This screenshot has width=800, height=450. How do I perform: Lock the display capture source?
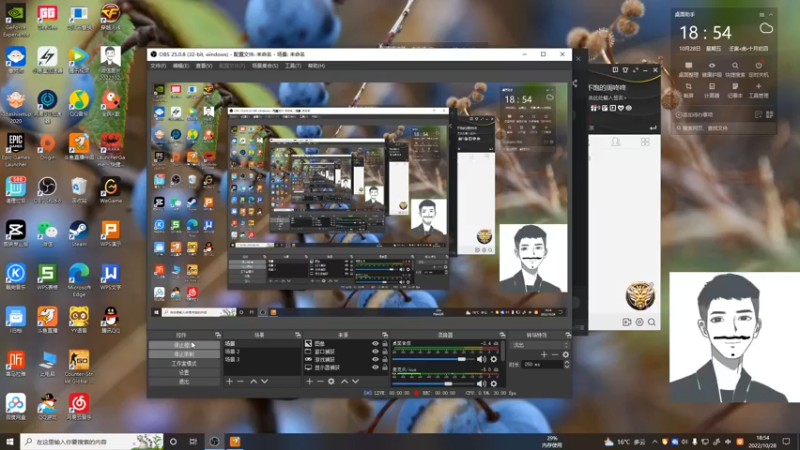coord(385,367)
